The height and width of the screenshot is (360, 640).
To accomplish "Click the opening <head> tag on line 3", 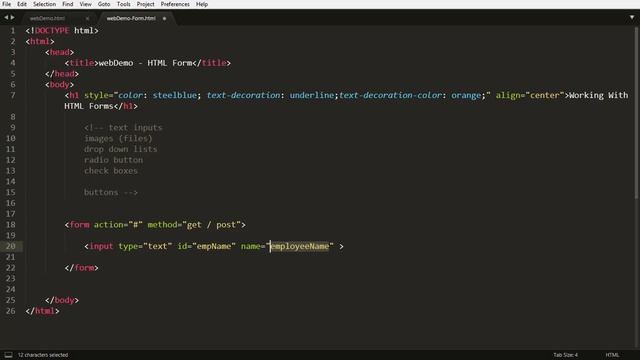I will pos(59,52).
